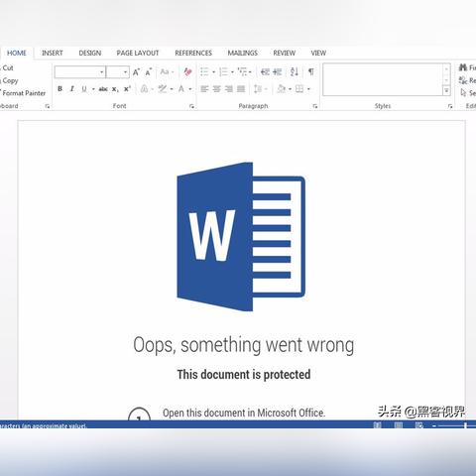Open the font name combo box
This screenshot has height=476, width=476.
(x=80, y=71)
